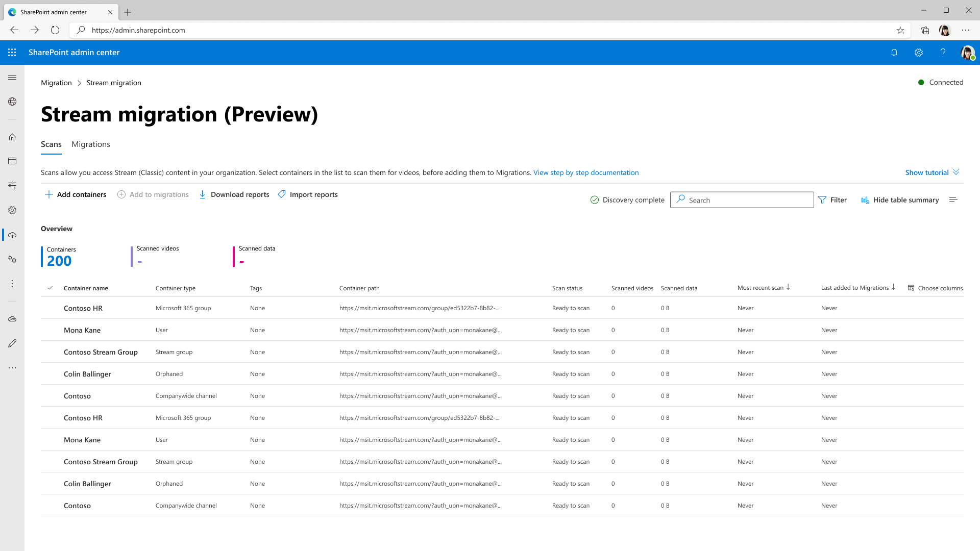Click the Choose columns icon
Screen dimensions: 980x551
pos(912,288)
